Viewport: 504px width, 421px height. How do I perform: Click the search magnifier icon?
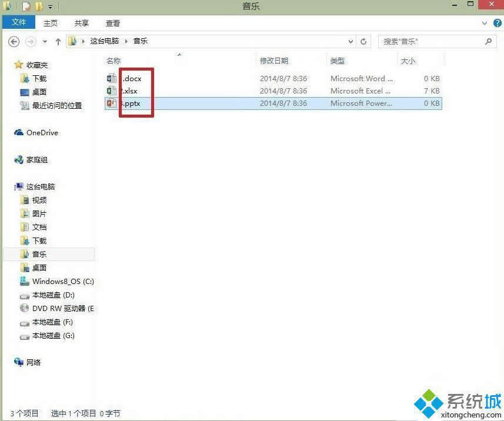[x=488, y=41]
